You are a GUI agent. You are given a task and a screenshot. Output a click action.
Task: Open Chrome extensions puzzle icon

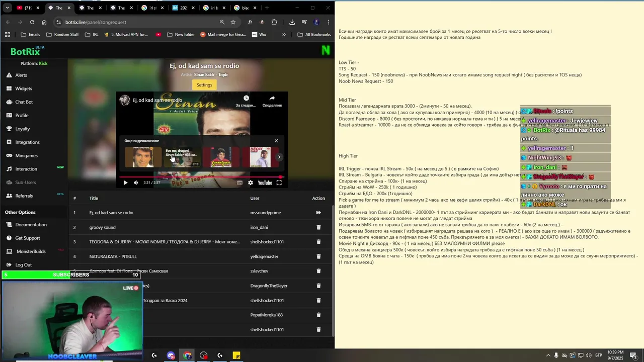tap(274, 22)
